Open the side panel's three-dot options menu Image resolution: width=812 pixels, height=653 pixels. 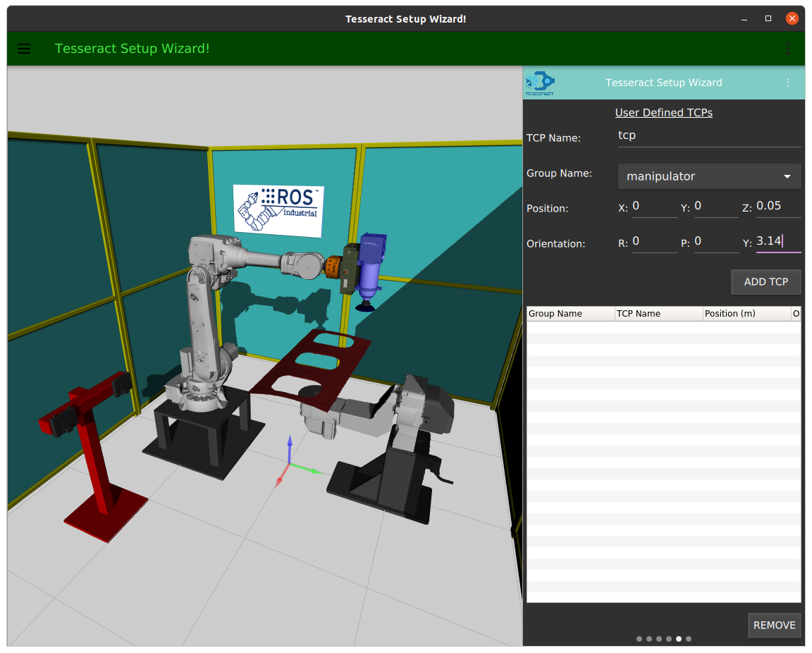click(x=788, y=83)
